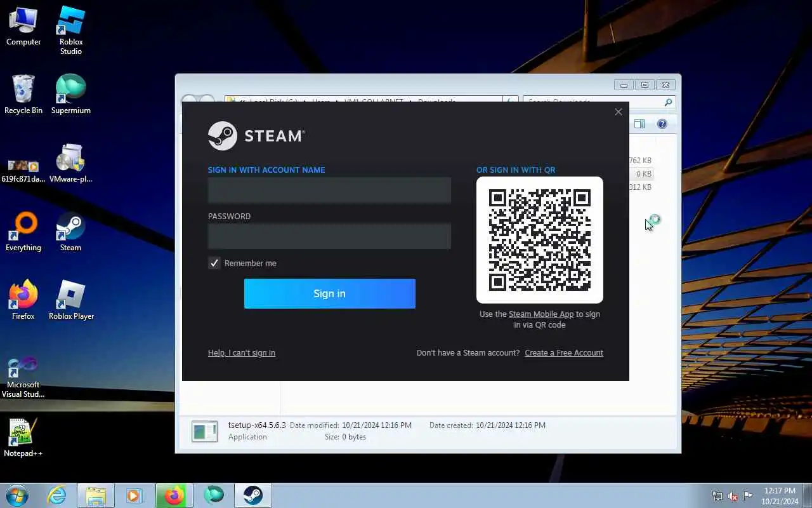Image resolution: width=812 pixels, height=508 pixels.
Task: Uncheck the Remember me checkbox
Action: pyautogui.click(x=214, y=263)
